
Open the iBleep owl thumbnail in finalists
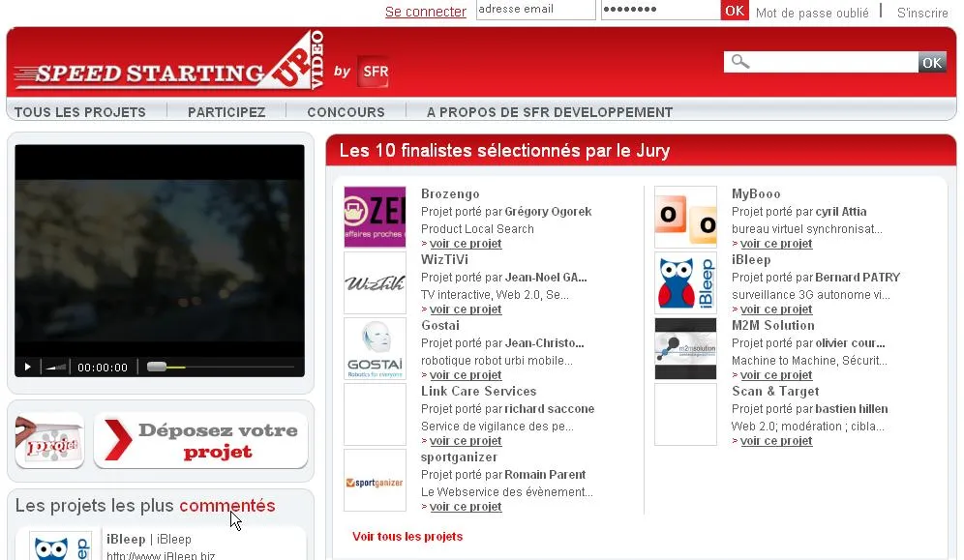(x=685, y=282)
